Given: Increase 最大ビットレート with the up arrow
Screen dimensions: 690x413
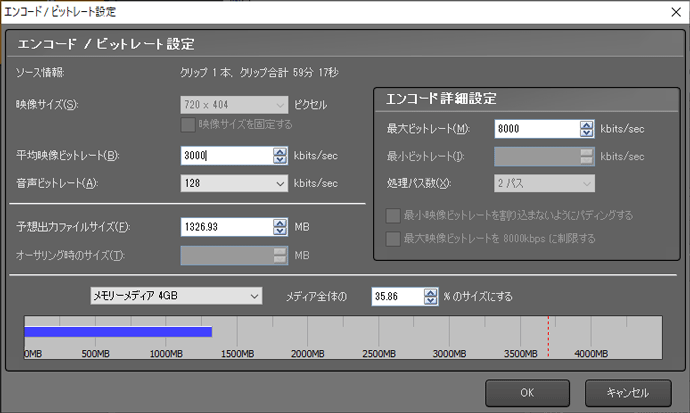Looking at the screenshot, I should [586, 124].
